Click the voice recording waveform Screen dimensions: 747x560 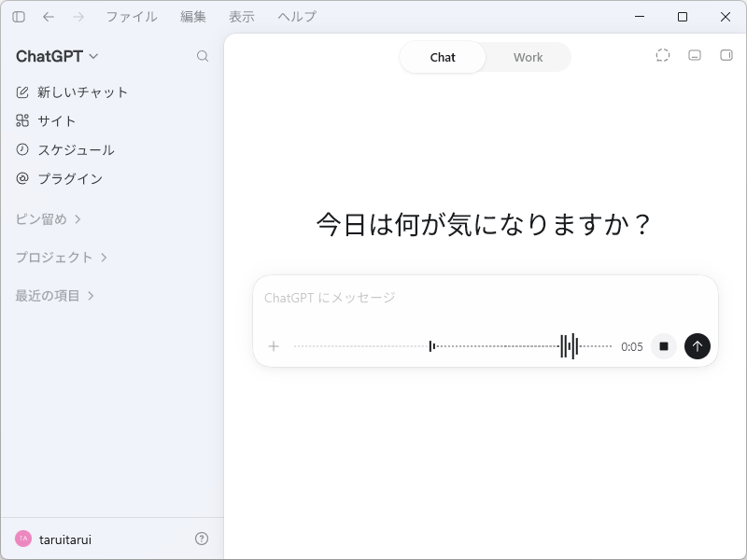453,346
